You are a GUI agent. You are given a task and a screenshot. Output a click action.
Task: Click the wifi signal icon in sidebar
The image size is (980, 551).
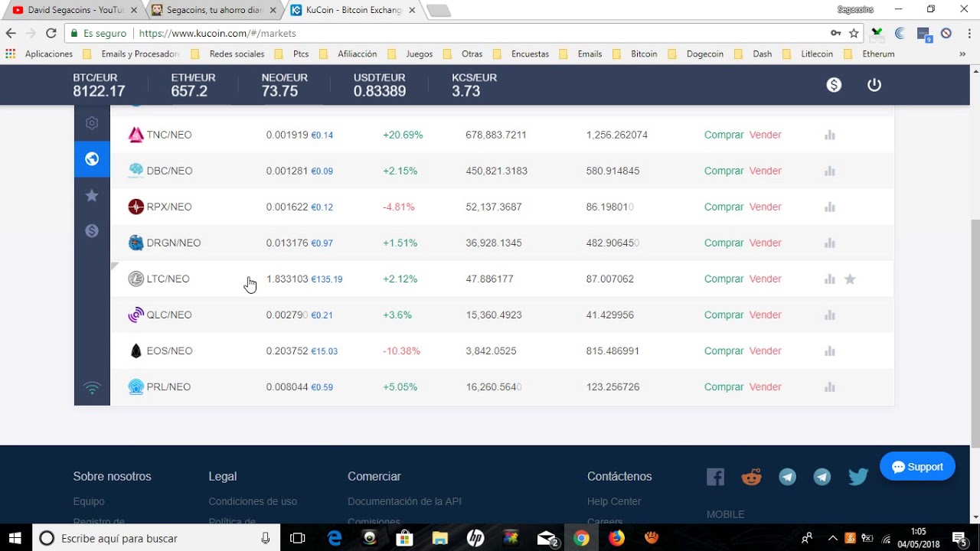92,388
